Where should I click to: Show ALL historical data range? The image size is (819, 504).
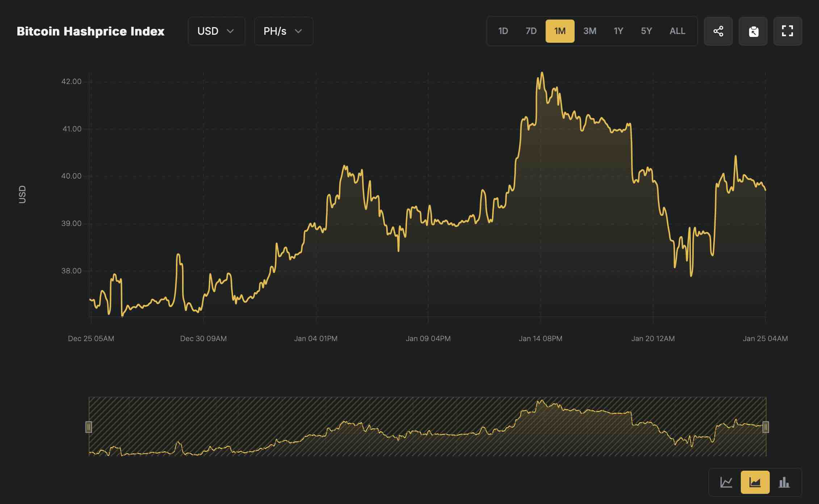point(677,31)
